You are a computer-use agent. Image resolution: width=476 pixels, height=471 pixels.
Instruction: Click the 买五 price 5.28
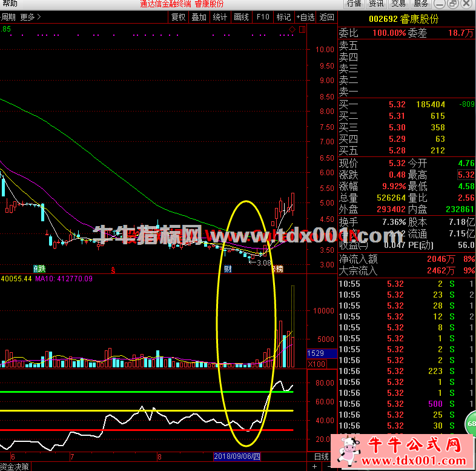(397, 151)
